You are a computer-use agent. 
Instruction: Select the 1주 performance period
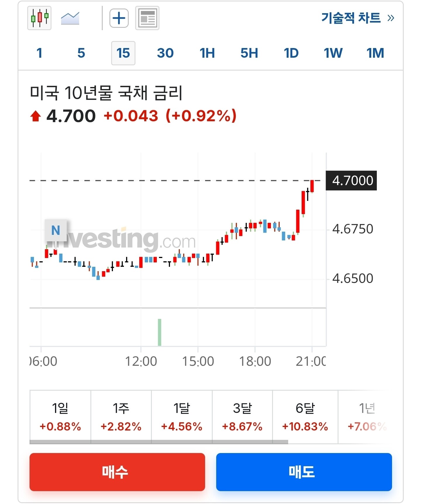[x=121, y=417]
